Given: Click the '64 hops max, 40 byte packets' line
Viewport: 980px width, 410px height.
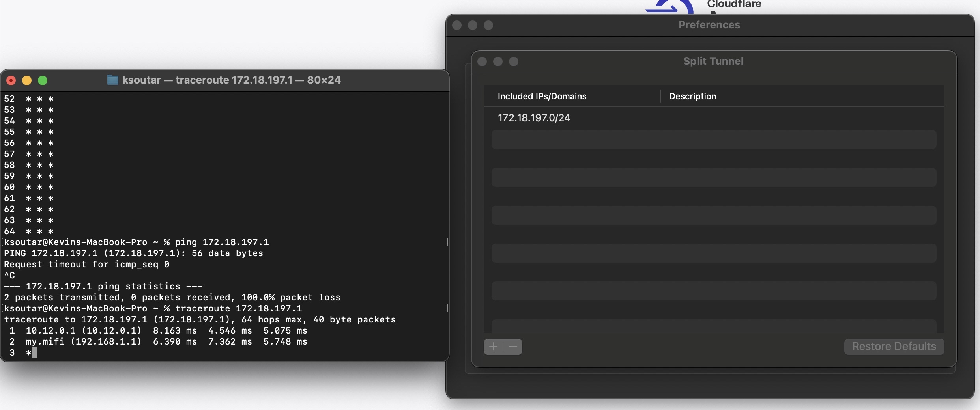Looking at the screenshot, I should tap(200, 319).
